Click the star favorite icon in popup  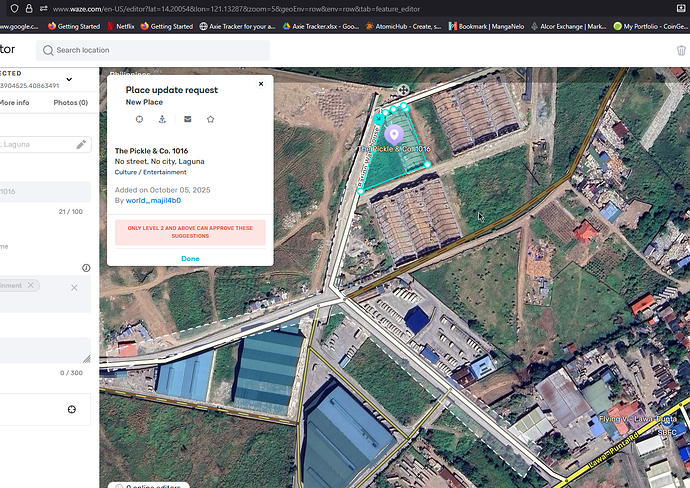pyautogui.click(x=210, y=119)
